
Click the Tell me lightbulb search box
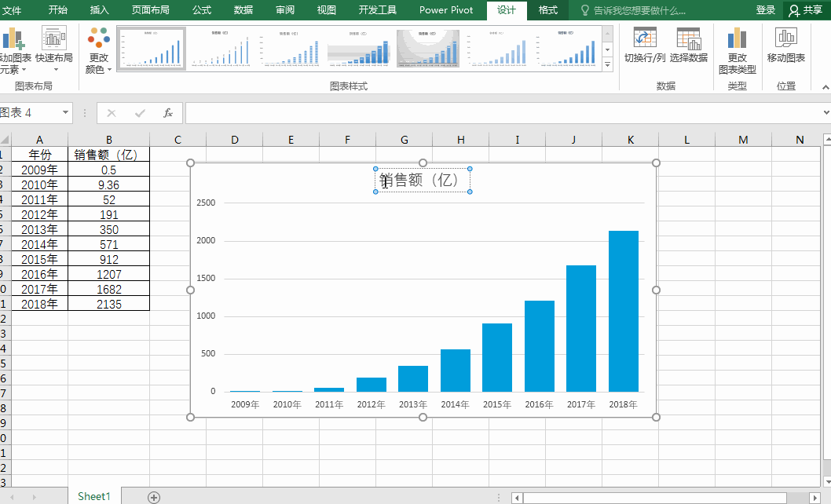click(633, 10)
